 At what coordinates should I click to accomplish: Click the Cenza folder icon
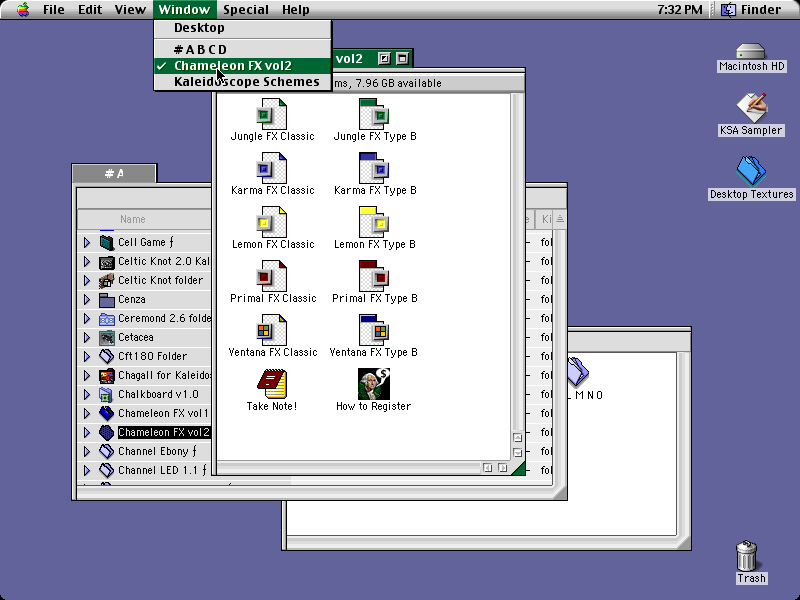coord(107,299)
